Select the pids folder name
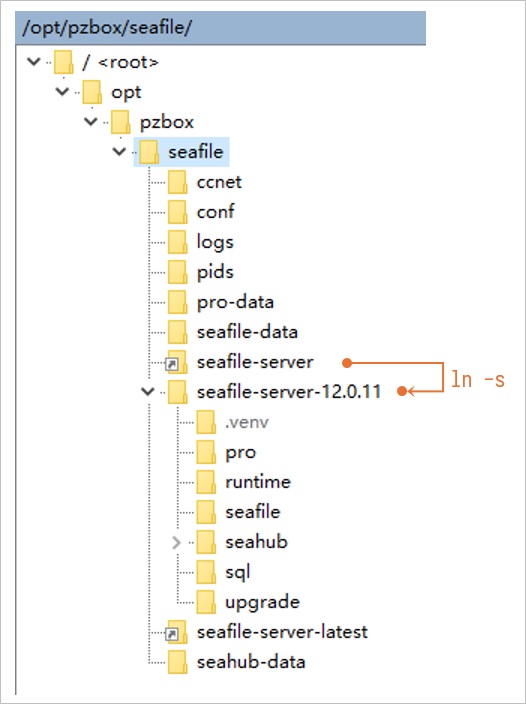 point(215,272)
